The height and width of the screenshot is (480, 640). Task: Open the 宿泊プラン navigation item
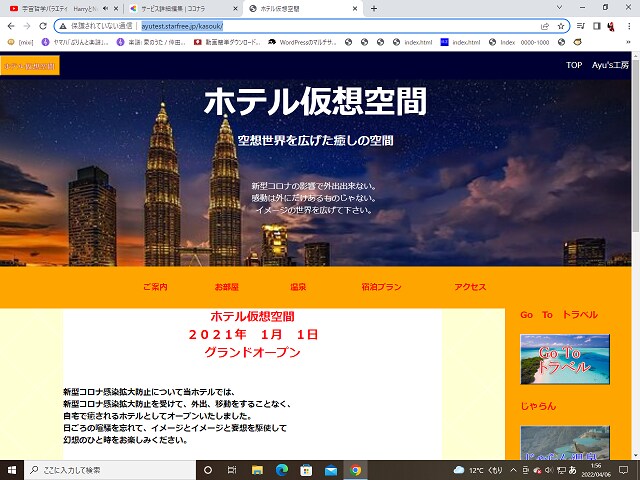(x=382, y=287)
